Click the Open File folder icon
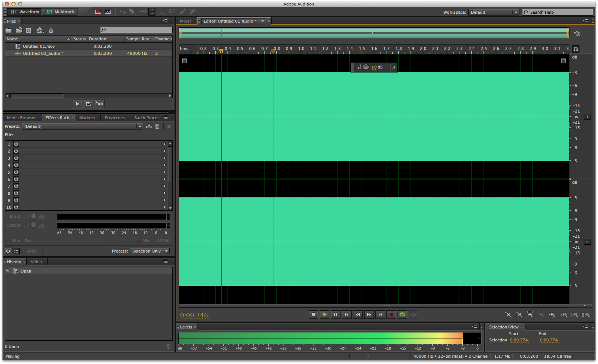The width and height of the screenshot is (598, 364). pos(9,30)
